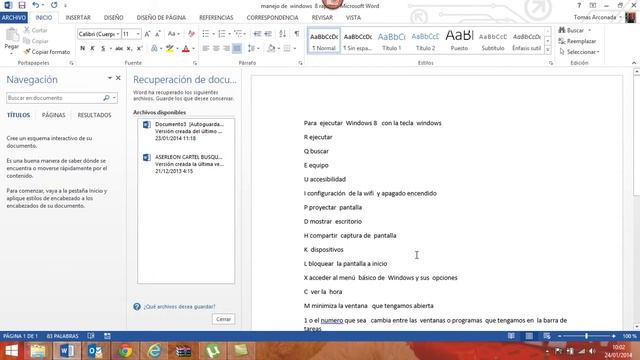Open File Explorer from the taskbar

38,351
